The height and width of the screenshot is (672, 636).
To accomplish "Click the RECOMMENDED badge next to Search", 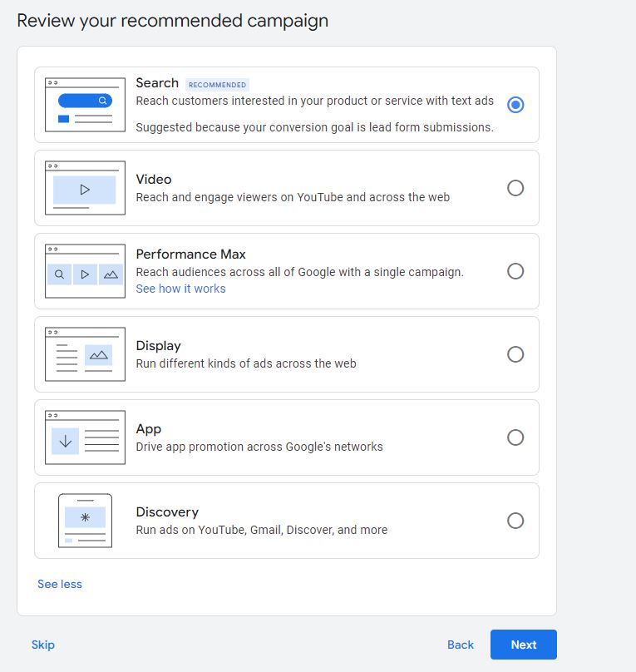I will tap(217, 84).
